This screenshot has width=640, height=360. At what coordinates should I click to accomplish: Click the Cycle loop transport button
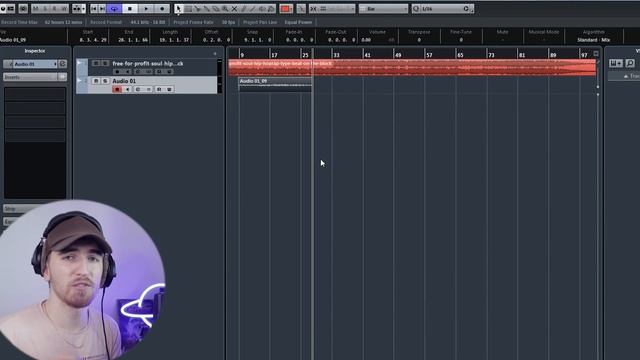[114, 9]
